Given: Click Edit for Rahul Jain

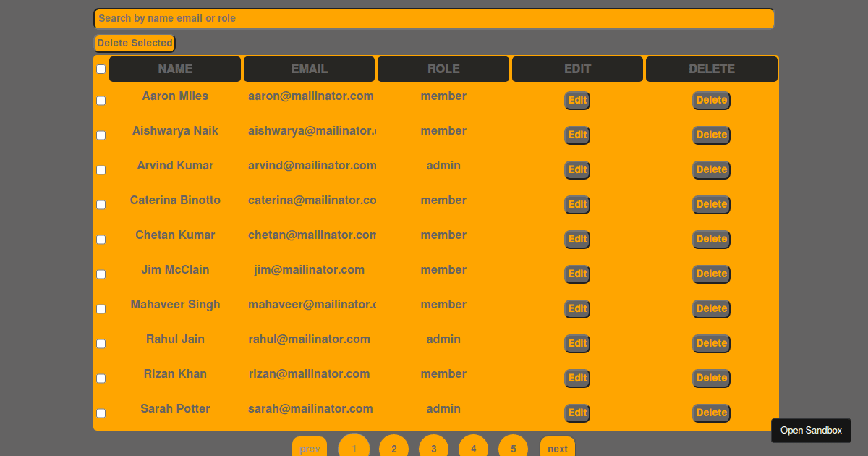Looking at the screenshot, I should click(x=576, y=343).
